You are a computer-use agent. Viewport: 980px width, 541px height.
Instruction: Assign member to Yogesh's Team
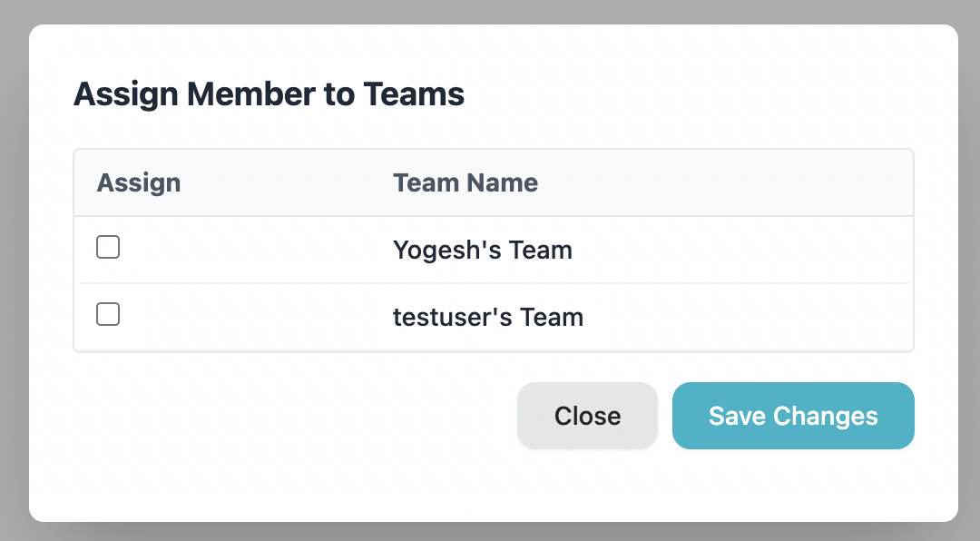(x=108, y=247)
